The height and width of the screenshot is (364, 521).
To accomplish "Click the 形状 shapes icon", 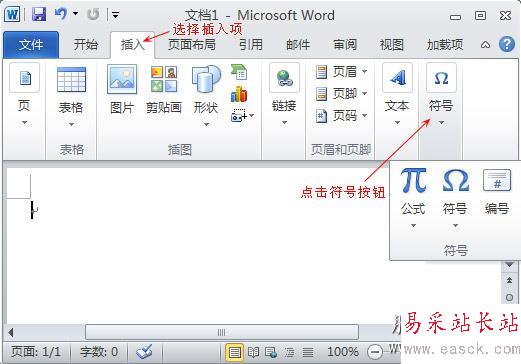I will 206,79.
